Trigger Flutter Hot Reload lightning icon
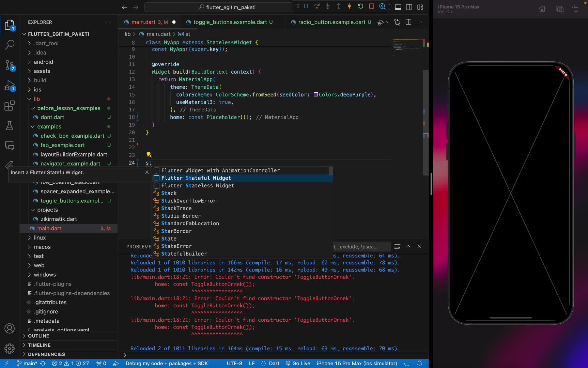 [x=349, y=6]
